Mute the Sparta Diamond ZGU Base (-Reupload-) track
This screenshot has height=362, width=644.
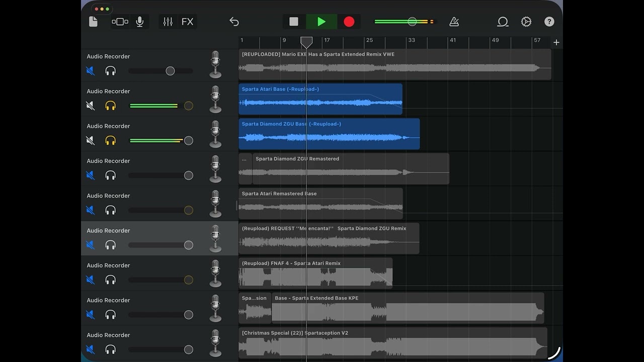pyautogui.click(x=91, y=140)
